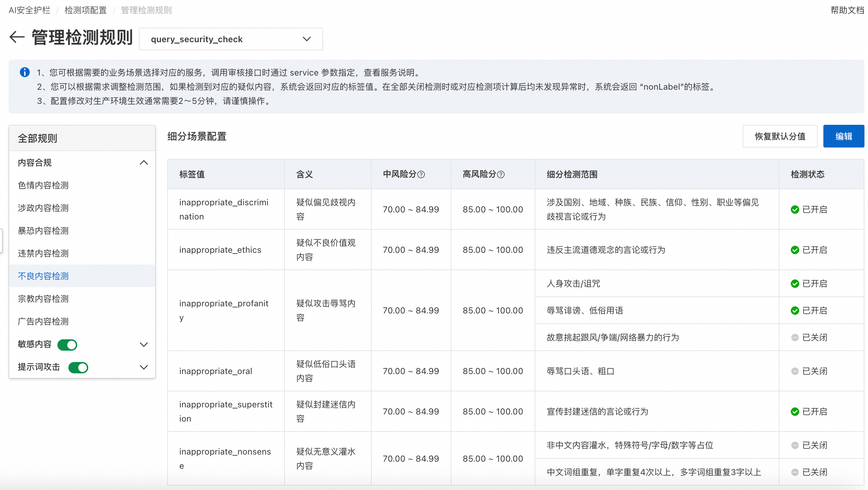Click the 全部规则 header
This screenshot has width=868, height=490.
pyautogui.click(x=82, y=138)
